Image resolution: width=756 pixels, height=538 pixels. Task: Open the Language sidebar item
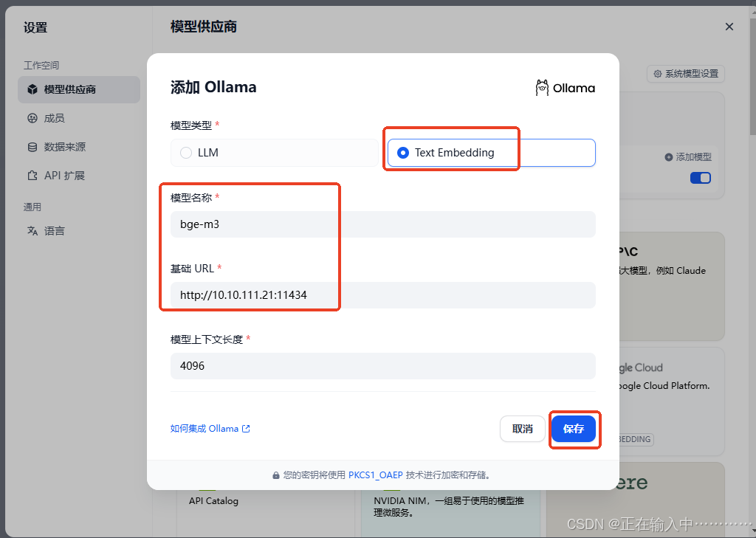[79, 231]
